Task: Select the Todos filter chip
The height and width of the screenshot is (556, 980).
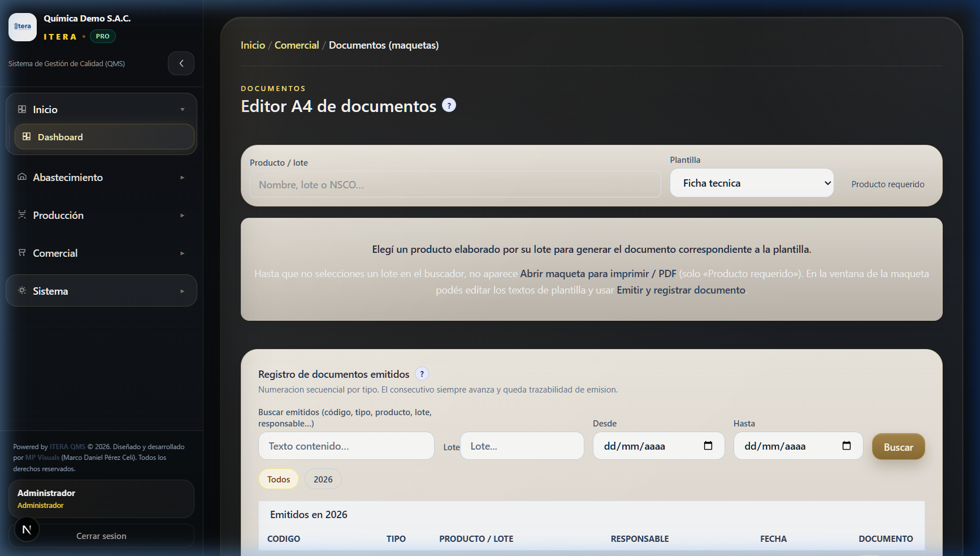Action: pyautogui.click(x=279, y=479)
